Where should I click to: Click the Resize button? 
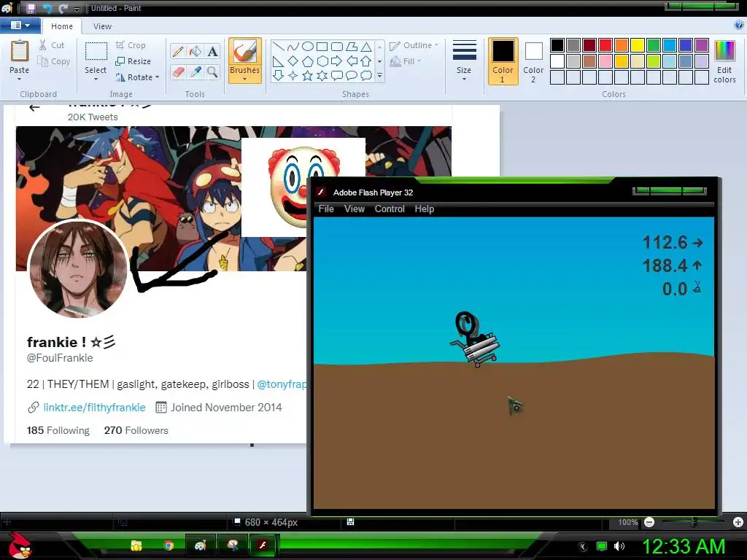pyautogui.click(x=133, y=61)
